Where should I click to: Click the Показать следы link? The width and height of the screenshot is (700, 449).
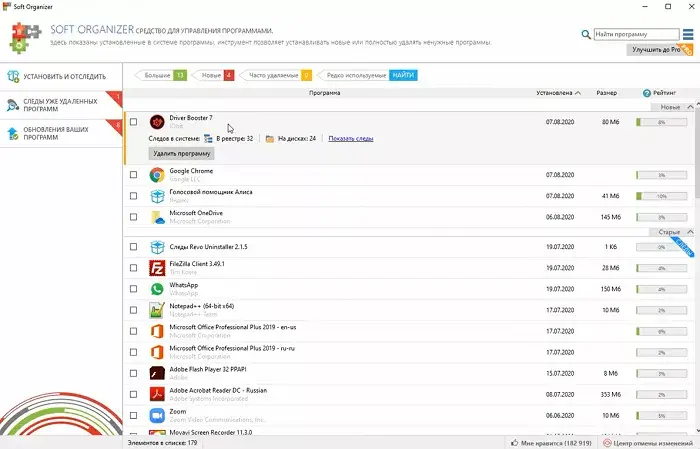(x=350, y=138)
